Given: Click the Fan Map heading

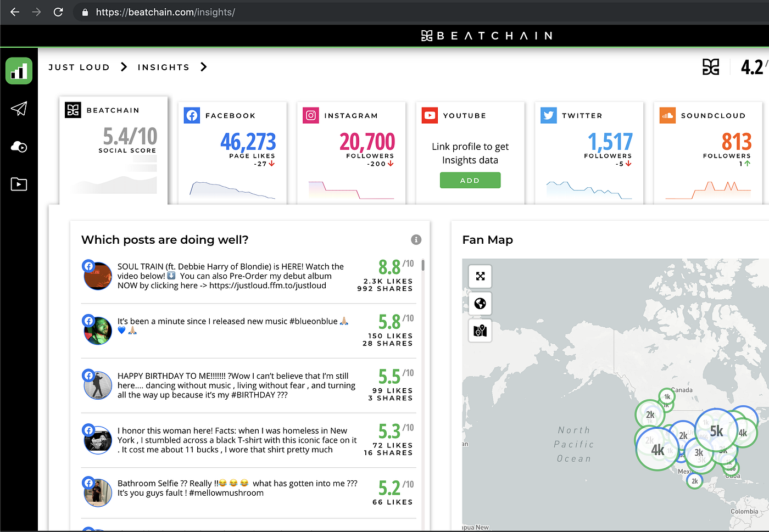Looking at the screenshot, I should [x=488, y=239].
